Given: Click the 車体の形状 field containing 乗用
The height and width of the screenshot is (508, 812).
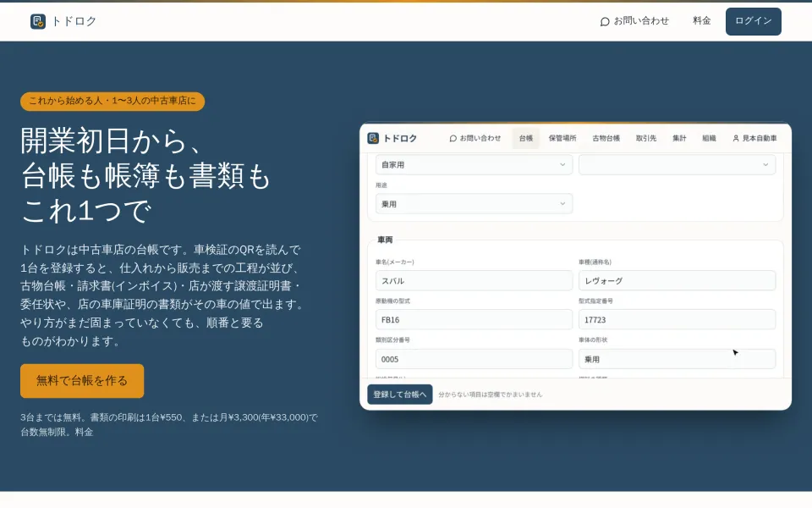Looking at the screenshot, I should tap(677, 359).
